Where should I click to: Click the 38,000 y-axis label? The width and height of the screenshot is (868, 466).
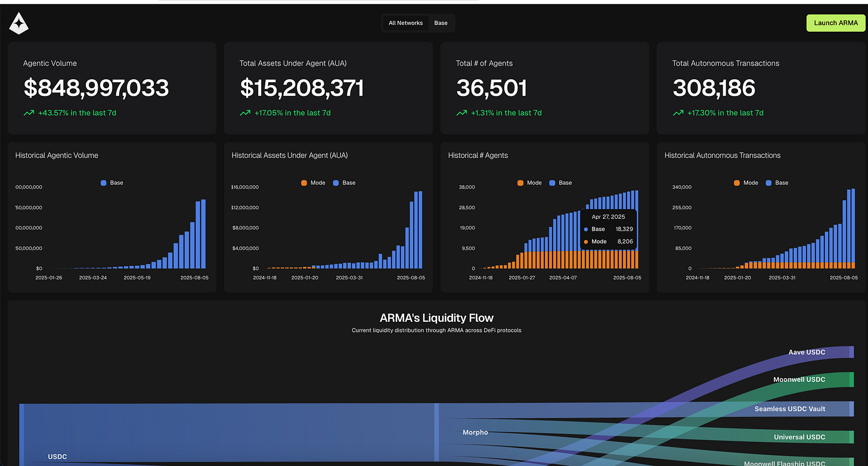466,187
